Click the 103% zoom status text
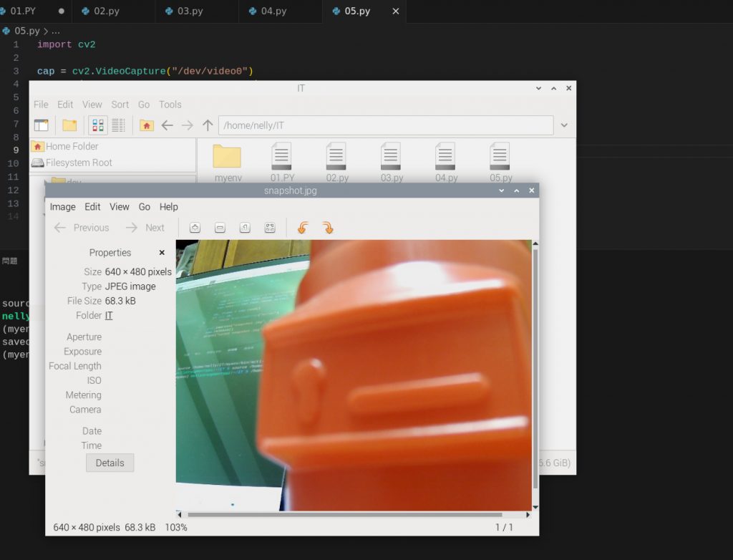733x560 pixels. click(x=176, y=527)
